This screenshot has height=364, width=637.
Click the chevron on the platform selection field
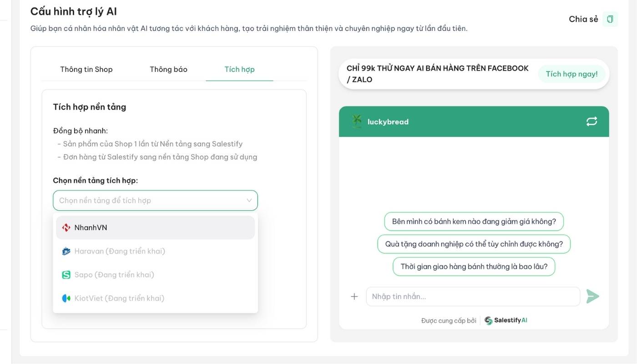point(248,200)
